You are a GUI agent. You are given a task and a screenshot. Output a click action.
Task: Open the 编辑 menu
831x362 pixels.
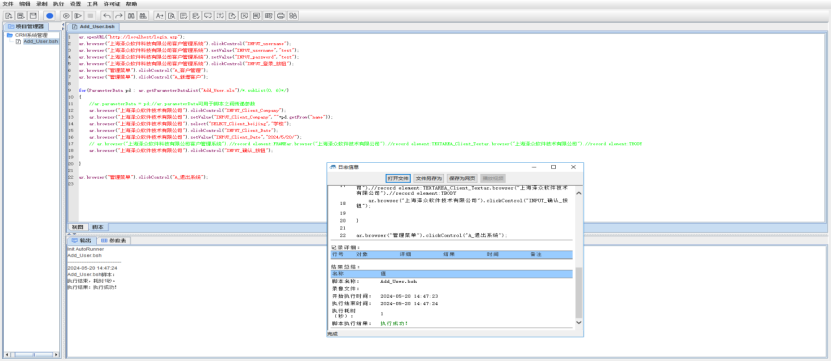point(24,4)
